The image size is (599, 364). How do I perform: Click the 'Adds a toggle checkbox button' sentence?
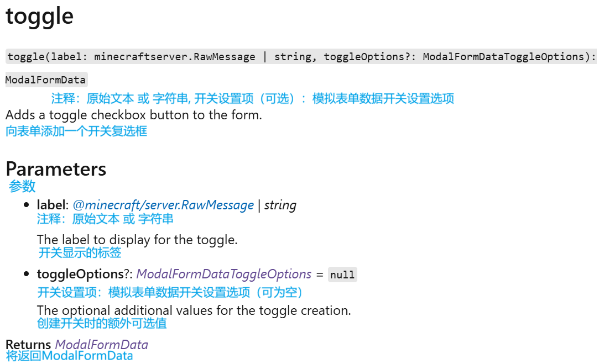[134, 115]
